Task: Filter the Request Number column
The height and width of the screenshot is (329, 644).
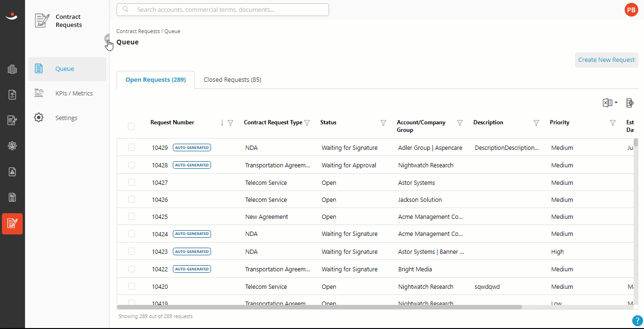Action: pos(230,123)
